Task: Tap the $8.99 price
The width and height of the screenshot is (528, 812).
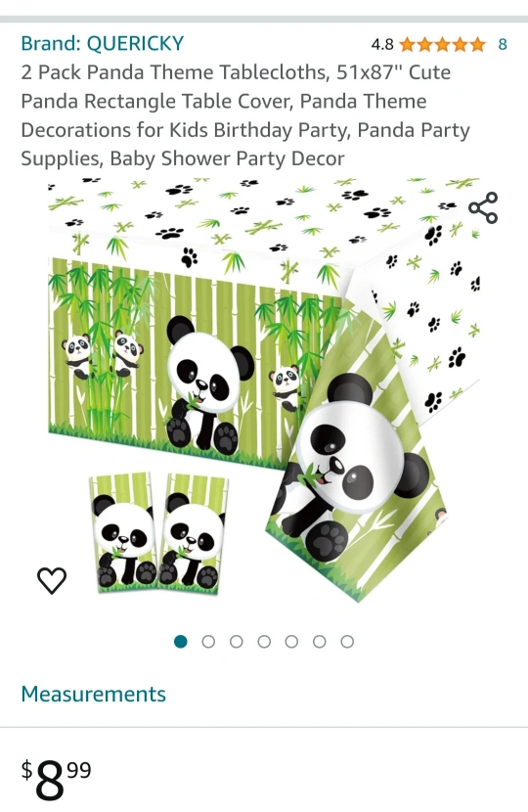Action: point(56,779)
